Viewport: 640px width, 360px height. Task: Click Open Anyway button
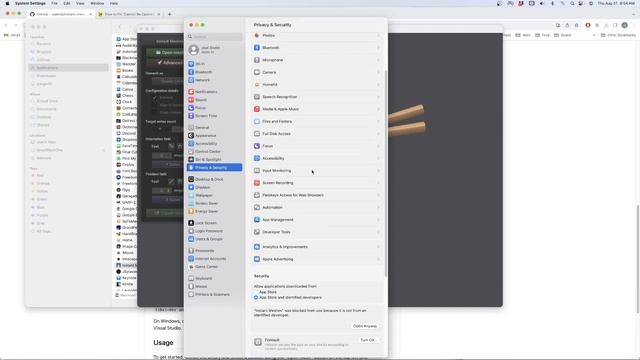click(x=365, y=326)
